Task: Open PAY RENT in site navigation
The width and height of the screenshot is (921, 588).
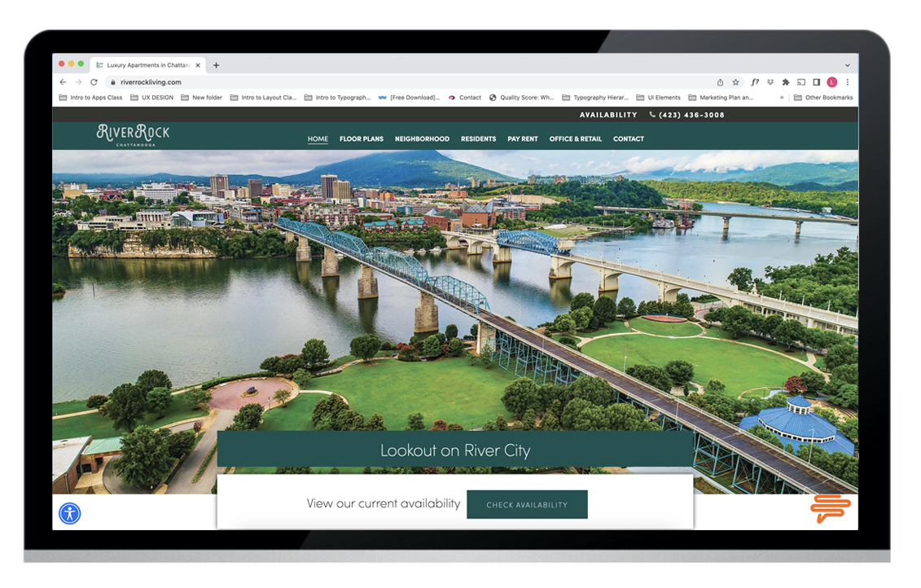Action: tap(523, 139)
